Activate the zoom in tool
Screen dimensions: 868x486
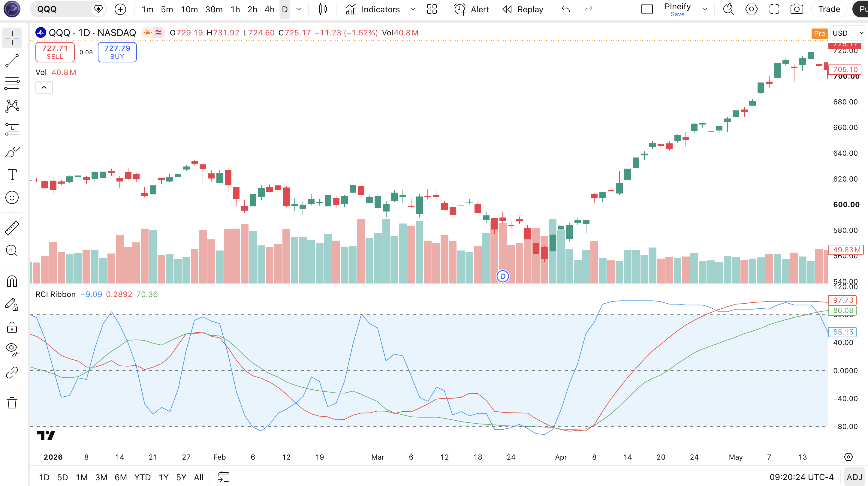(12, 250)
